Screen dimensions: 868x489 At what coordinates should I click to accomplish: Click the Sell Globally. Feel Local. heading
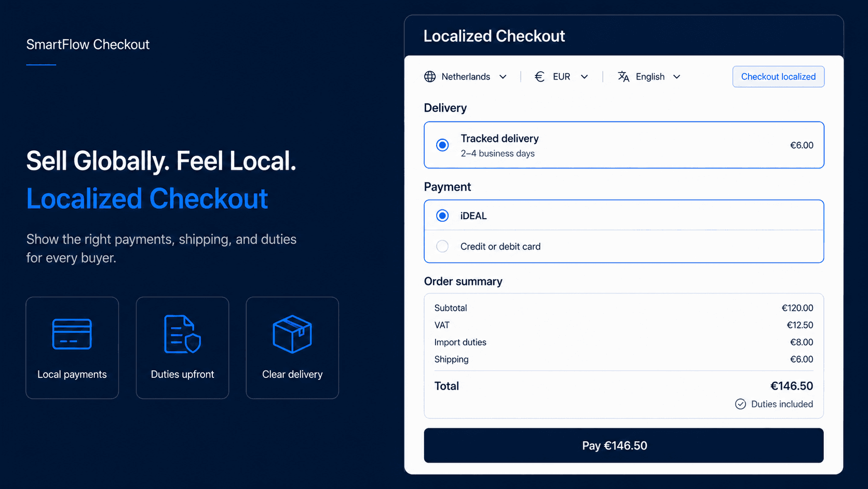click(x=161, y=161)
